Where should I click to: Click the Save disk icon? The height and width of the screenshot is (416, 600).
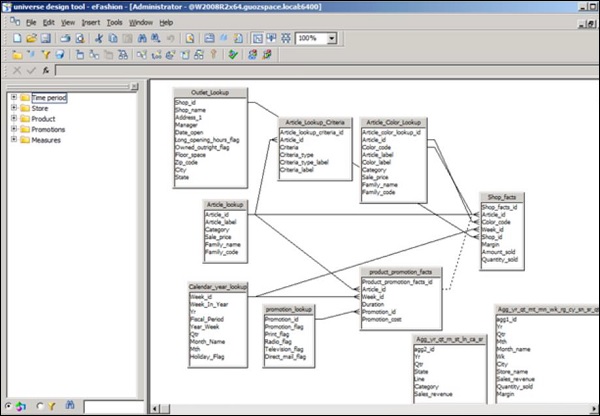coord(48,38)
